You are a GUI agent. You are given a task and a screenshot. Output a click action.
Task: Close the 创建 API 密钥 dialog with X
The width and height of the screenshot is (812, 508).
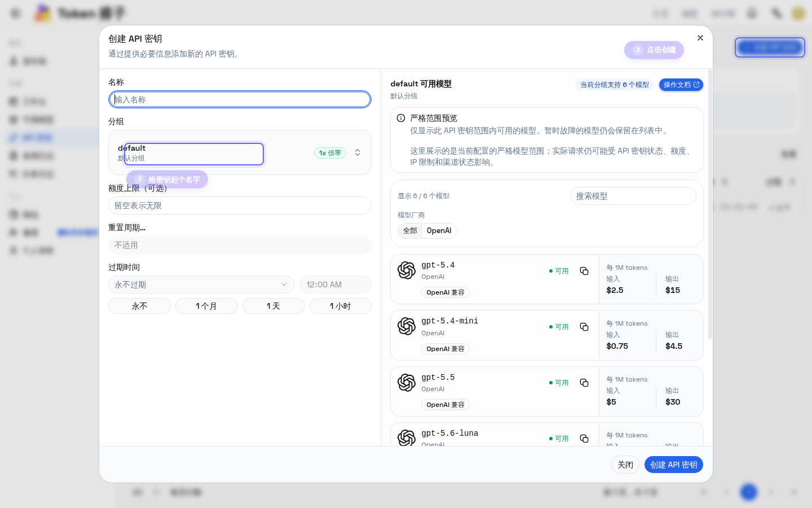click(700, 38)
